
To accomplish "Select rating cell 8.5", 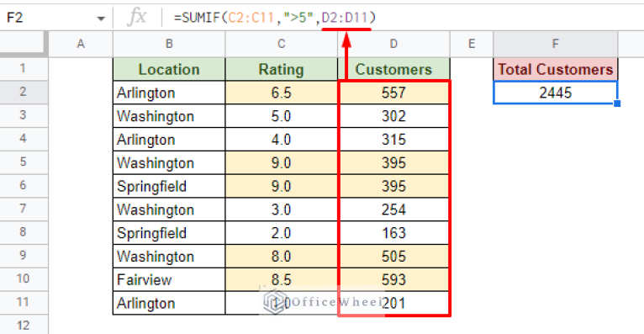I will pyautogui.click(x=282, y=280).
